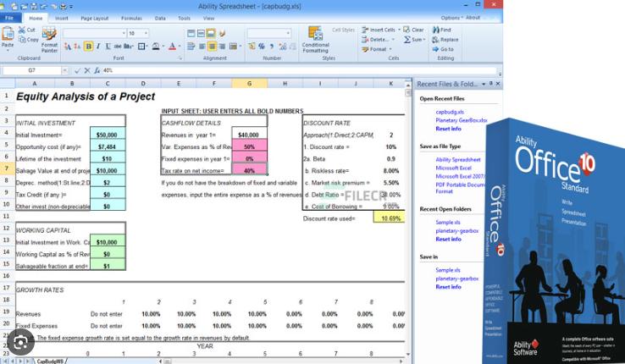Expand the Insert Cells dropdown arrow
The image size is (625, 364).
(399, 30)
